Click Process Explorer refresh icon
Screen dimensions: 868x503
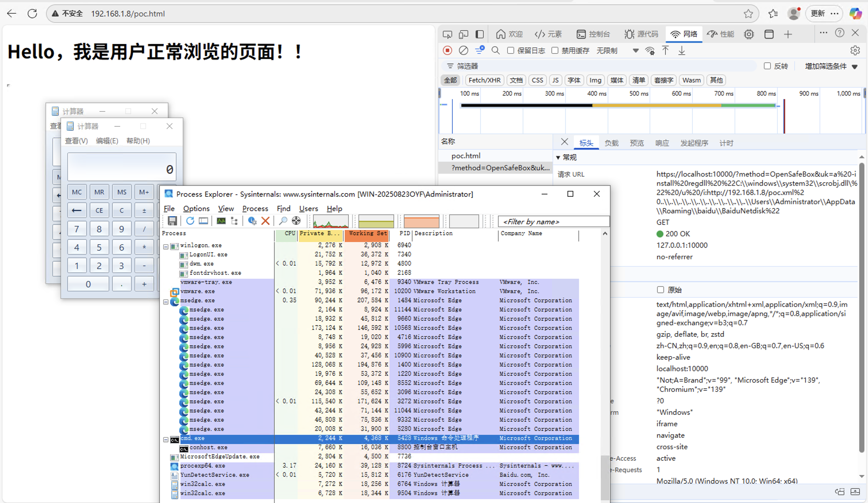point(190,221)
